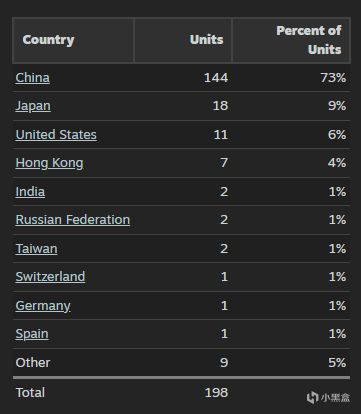Select the Germany link
Viewport: 361px width, 414px height.
coord(43,306)
